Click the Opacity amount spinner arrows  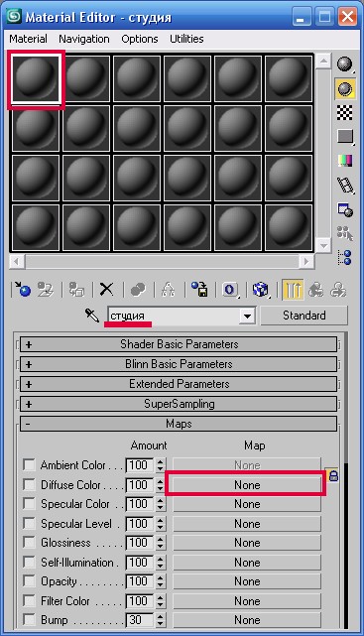click(161, 581)
